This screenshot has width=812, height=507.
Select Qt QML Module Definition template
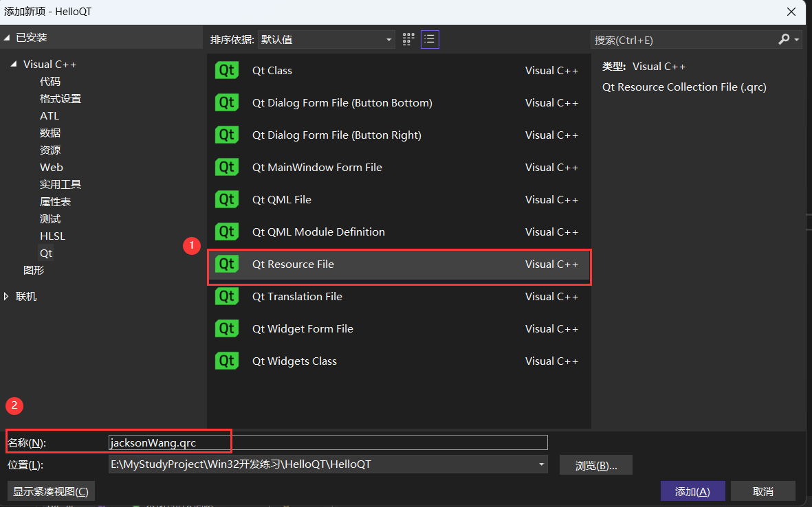pyautogui.click(x=399, y=232)
